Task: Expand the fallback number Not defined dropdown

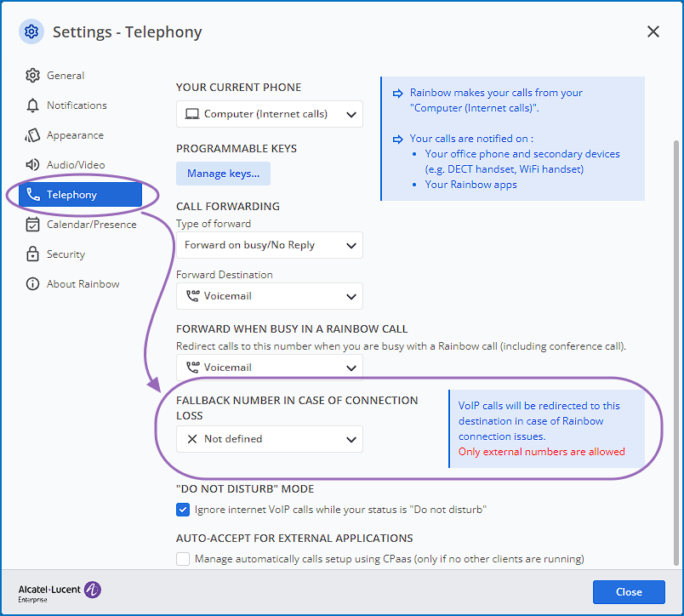Action: click(269, 439)
